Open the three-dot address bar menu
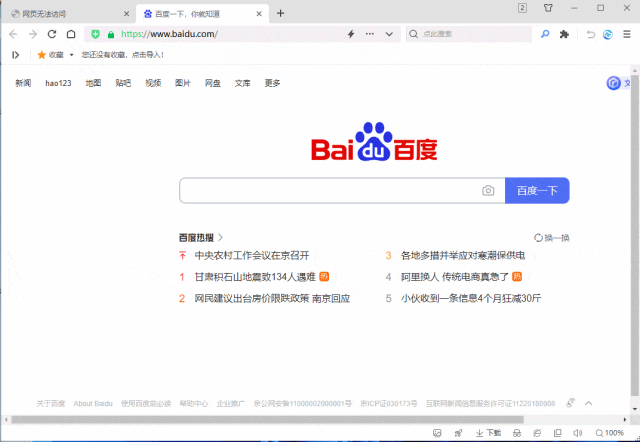Screen dimensions: 640x442 click(x=370, y=34)
